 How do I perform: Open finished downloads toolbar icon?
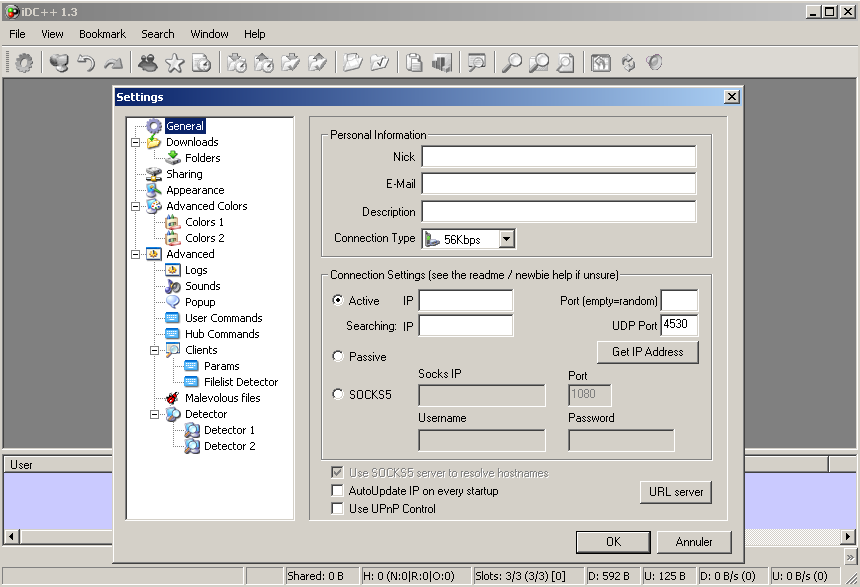pos(291,63)
